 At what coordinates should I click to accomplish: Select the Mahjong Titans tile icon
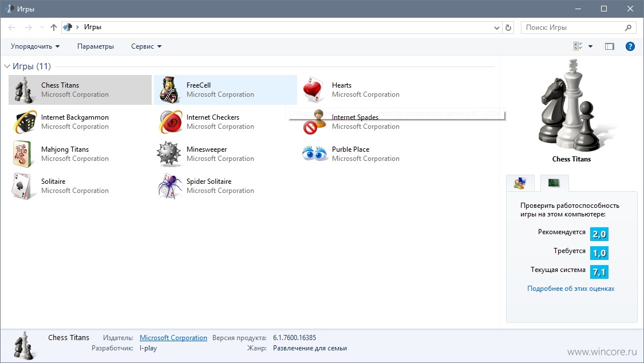(x=23, y=154)
